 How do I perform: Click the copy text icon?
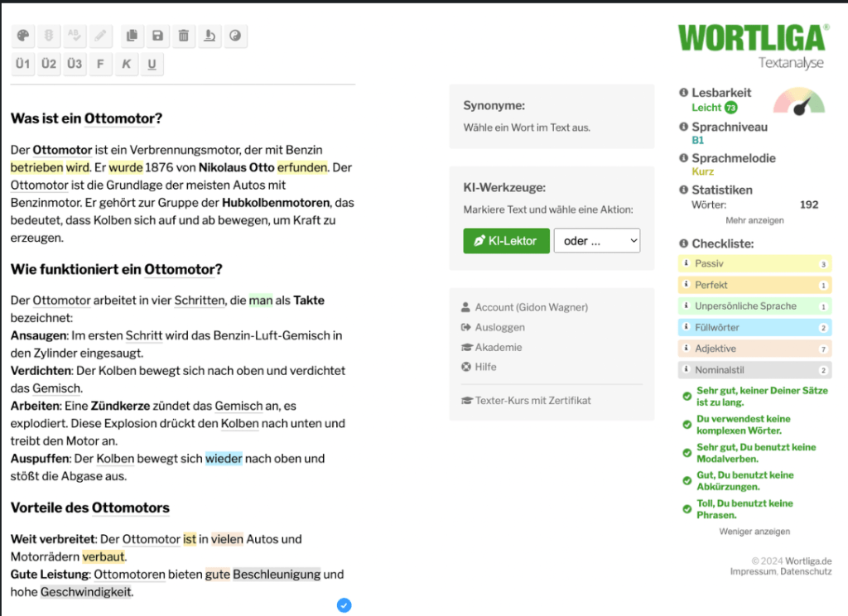tap(131, 36)
